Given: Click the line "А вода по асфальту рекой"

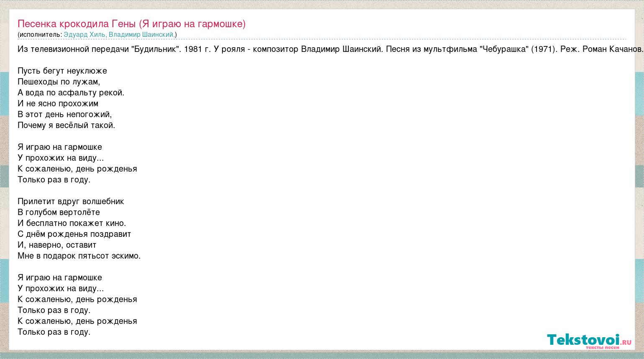Looking at the screenshot, I should (x=71, y=93).
